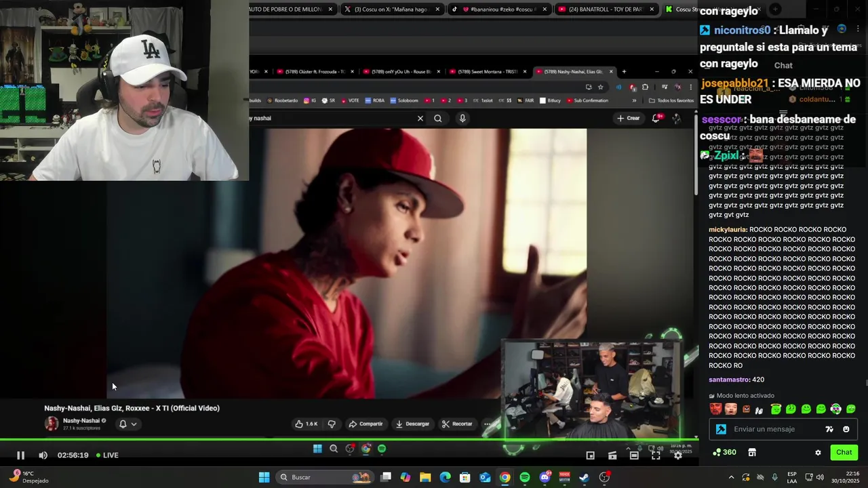Show hidden system tray icons
Viewport: 868px width, 488px height.
point(731,477)
